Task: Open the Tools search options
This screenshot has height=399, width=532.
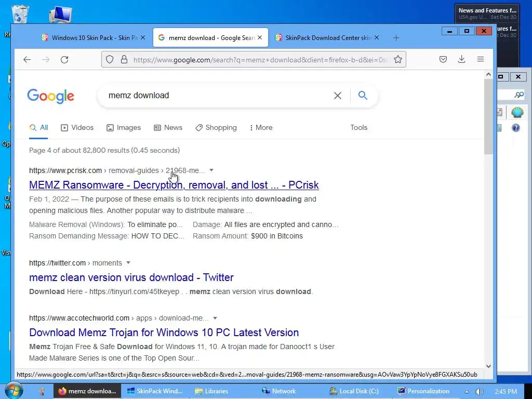Action: click(x=358, y=128)
